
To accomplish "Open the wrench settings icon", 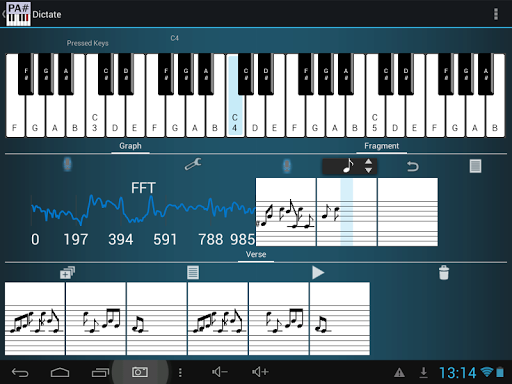I will pos(193,164).
